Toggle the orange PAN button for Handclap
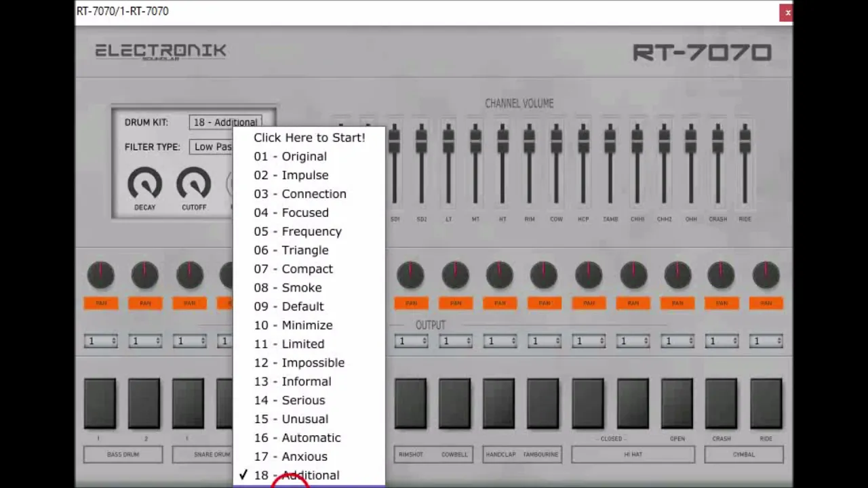The width and height of the screenshot is (868, 488). [x=500, y=303]
